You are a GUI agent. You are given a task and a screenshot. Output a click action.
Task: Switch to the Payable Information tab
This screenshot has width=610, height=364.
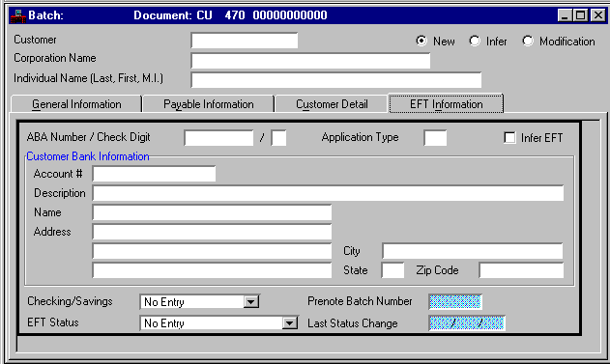[x=209, y=104]
